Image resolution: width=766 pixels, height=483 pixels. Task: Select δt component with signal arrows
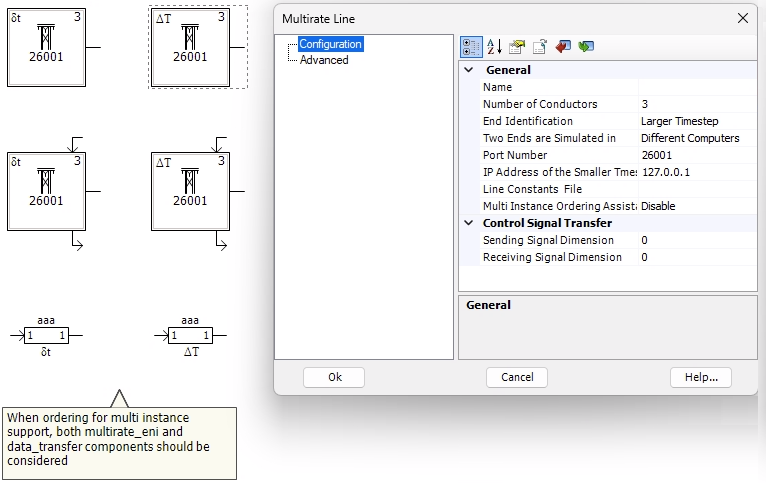coord(46,191)
